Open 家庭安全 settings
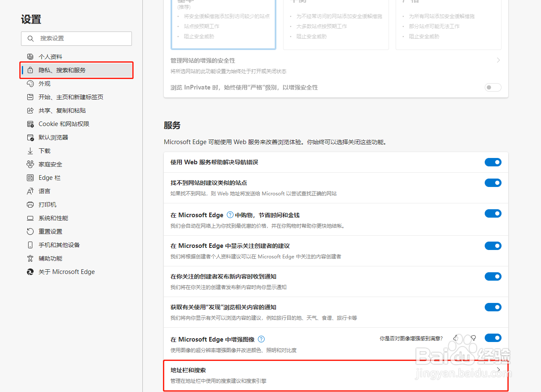This screenshot has width=541, height=392. 76,164
